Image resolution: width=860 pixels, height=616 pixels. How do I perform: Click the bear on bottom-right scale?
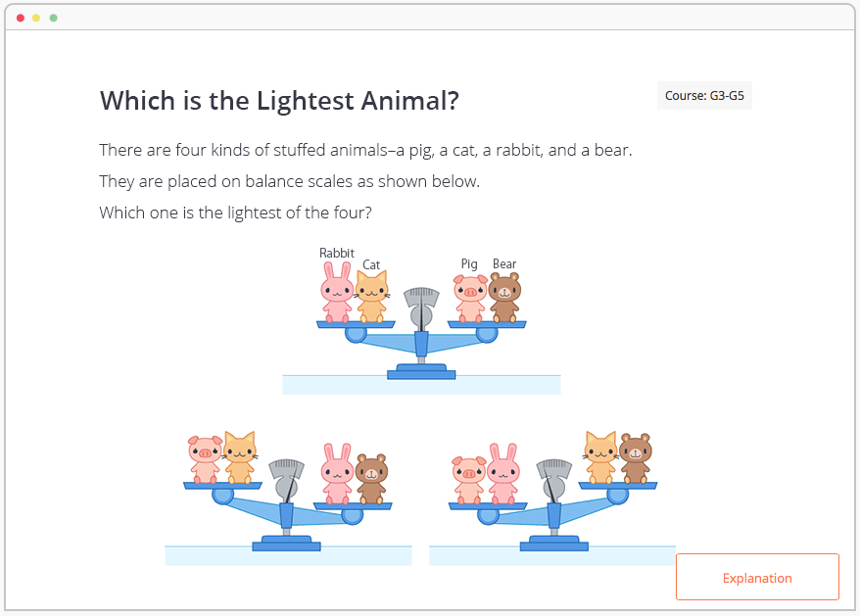point(635,458)
